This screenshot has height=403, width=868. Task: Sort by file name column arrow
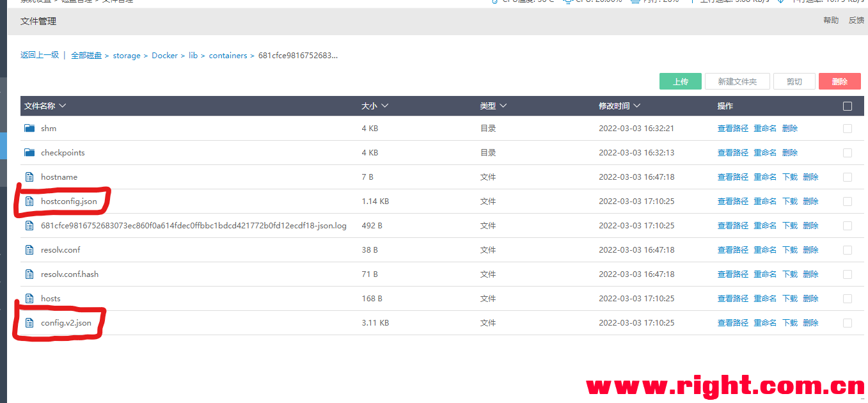62,106
